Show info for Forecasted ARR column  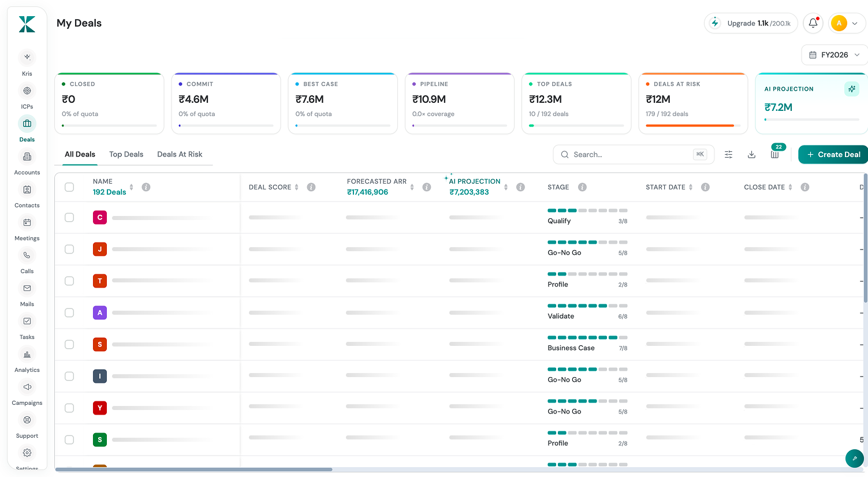[x=427, y=187]
